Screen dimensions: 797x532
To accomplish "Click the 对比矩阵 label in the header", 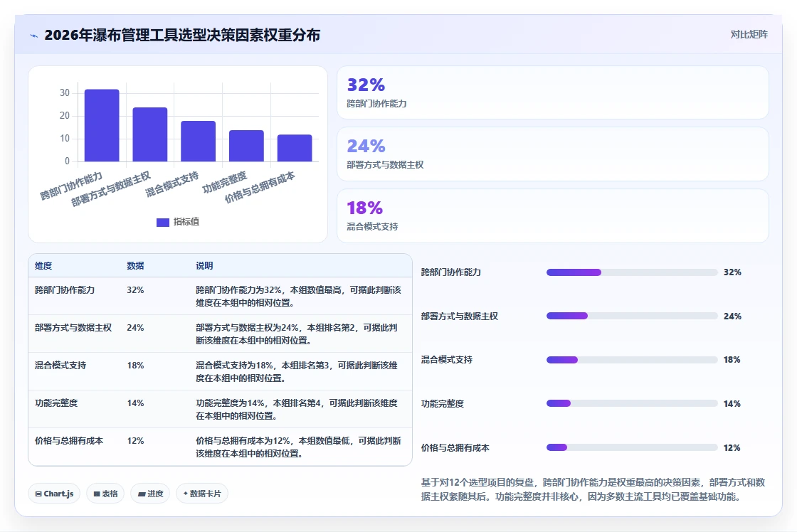I will [749, 35].
